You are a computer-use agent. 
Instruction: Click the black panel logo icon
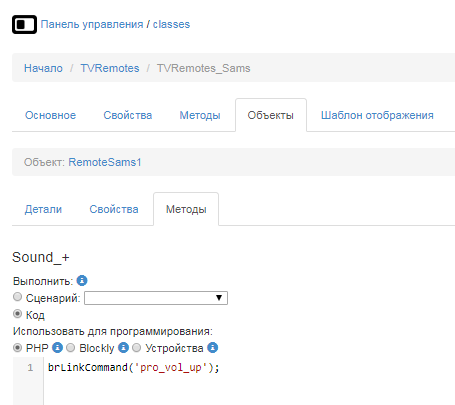point(24,24)
